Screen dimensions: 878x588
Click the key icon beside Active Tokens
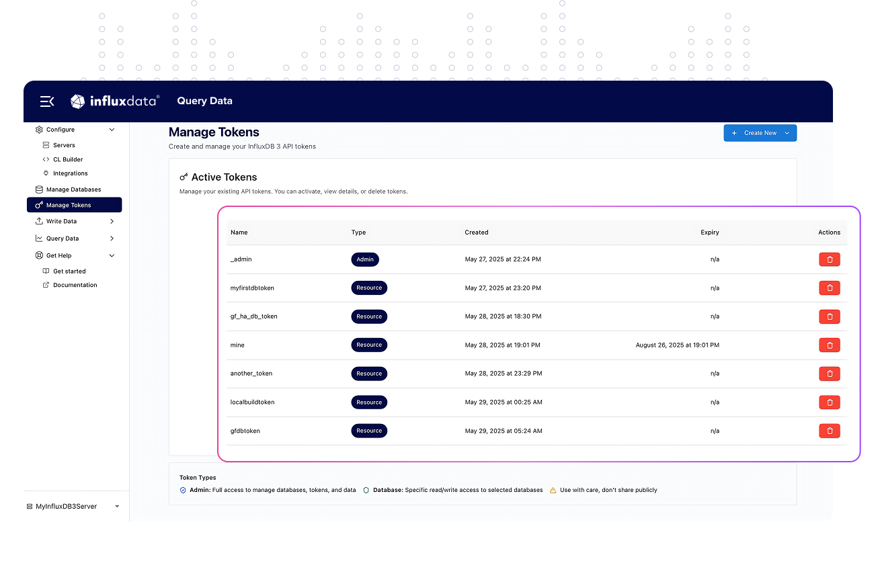coord(184,177)
